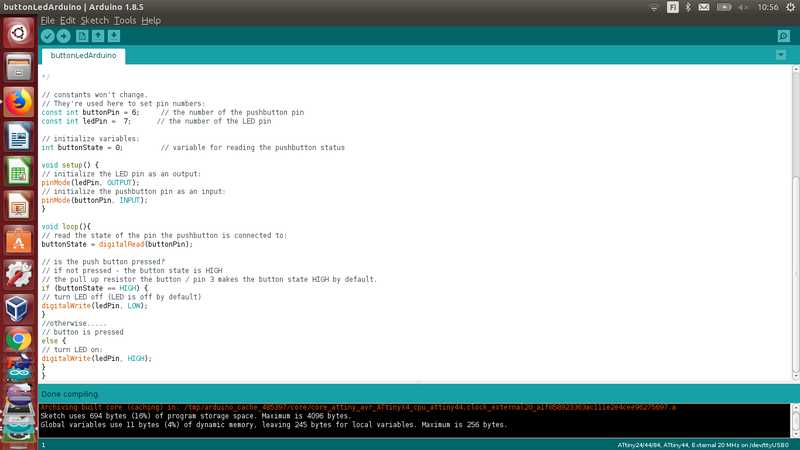Open the tab options dropdown arrow
This screenshot has height=450, width=800.
click(781, 55)
